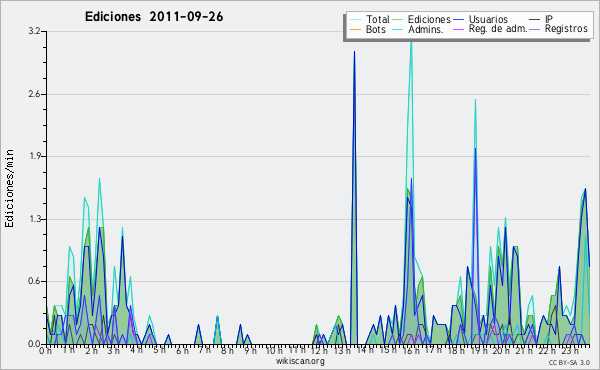
Task: Click the 'CC BY-SA 3.0' license text
Action: 569,362
